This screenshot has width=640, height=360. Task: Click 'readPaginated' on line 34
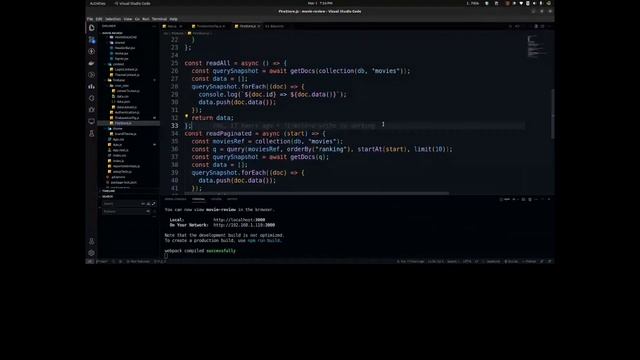[229, 133]
